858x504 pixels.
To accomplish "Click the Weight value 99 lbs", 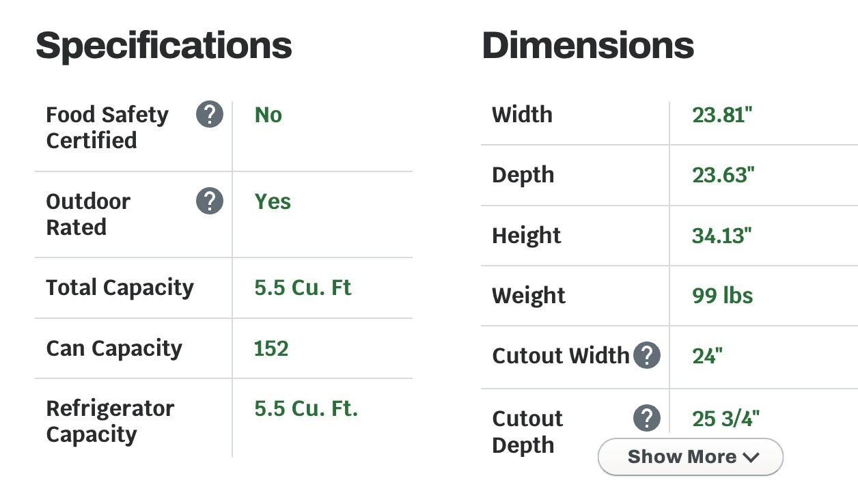I will pyautogui.click(x=723, y=296).
